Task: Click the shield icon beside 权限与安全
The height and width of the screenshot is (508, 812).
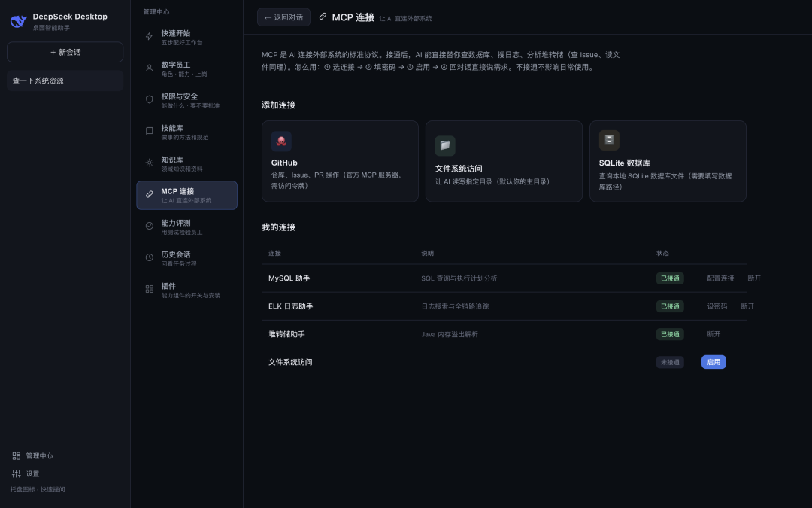Action: (x=149, y=99)
